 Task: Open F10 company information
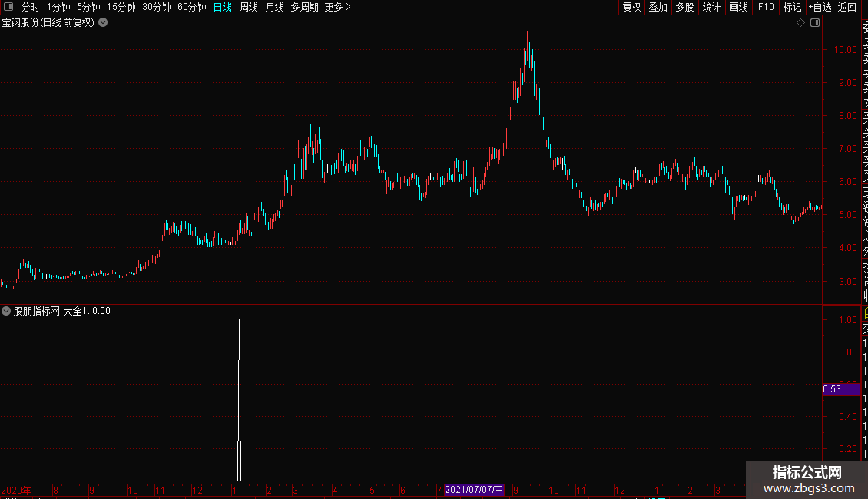[x=766, y=7]
